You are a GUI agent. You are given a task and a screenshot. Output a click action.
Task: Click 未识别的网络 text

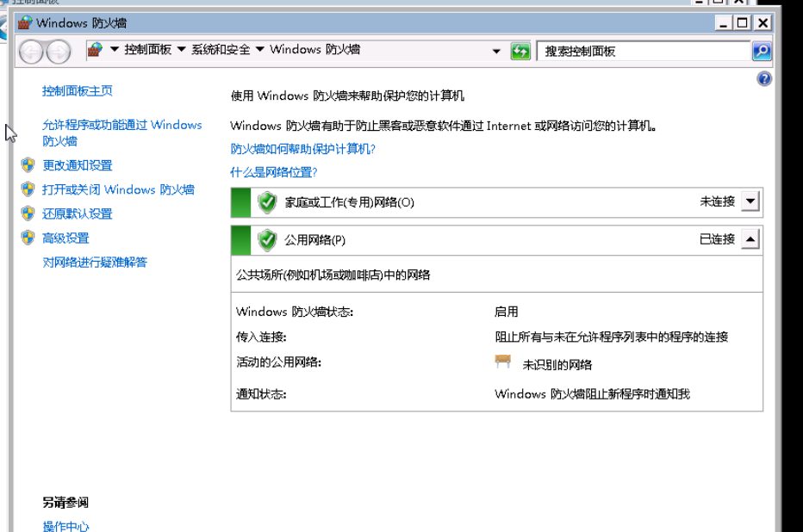557,365
